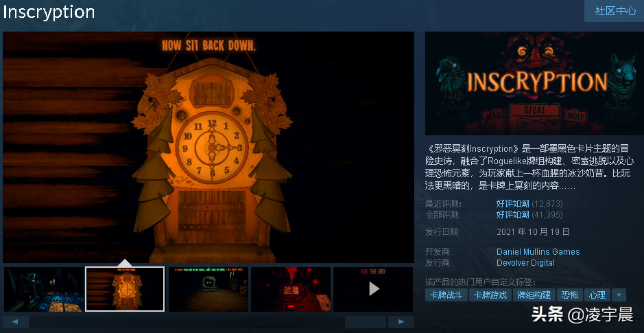Open the 恐怖 tag
The image size is (644, 333).
click(570, 295)
